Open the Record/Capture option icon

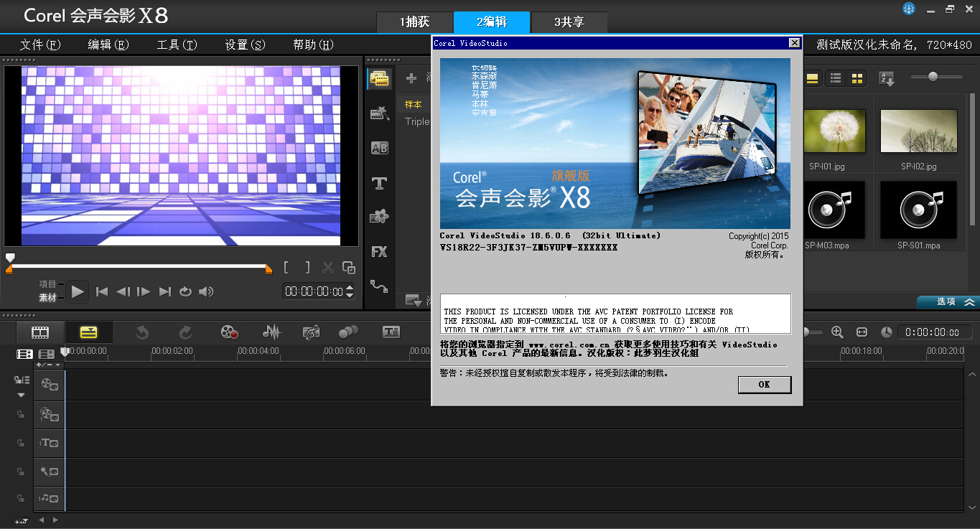tap(229, 332)
